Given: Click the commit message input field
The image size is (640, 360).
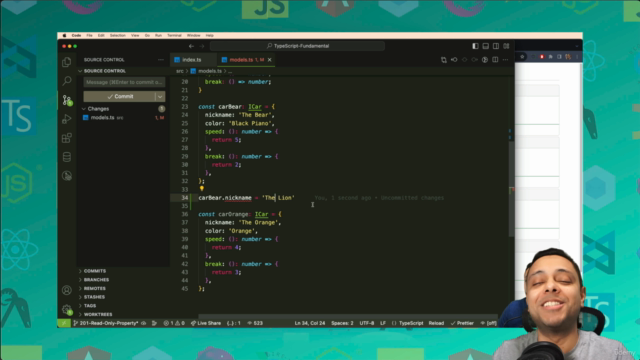Looking at the screenshot, I should [124, 82].
